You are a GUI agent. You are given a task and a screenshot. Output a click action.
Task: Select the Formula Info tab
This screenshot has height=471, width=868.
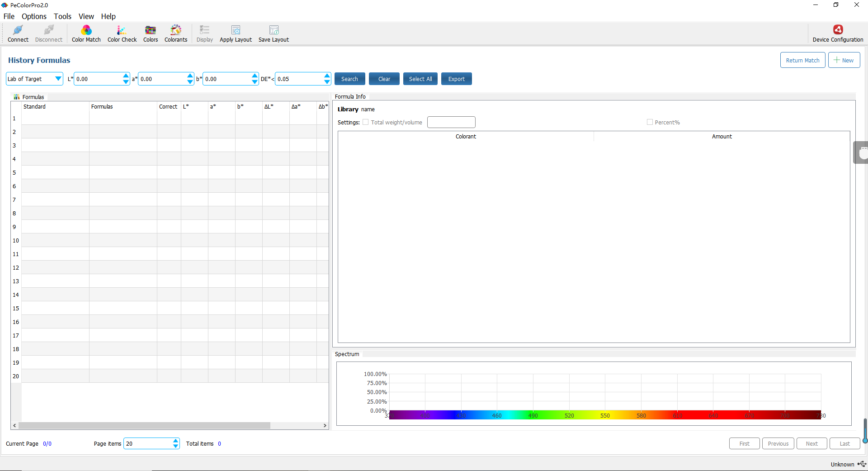pyautogui.click(x=350, y=97)
